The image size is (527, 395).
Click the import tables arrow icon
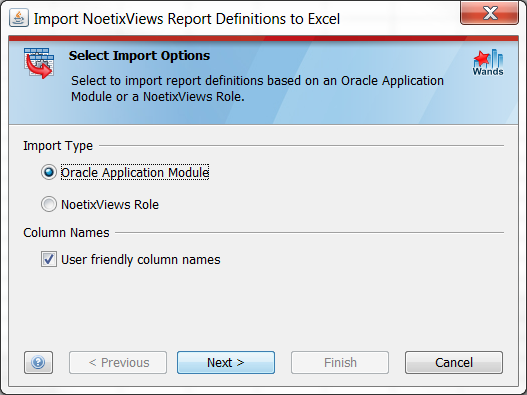click(x=39, y=63)
